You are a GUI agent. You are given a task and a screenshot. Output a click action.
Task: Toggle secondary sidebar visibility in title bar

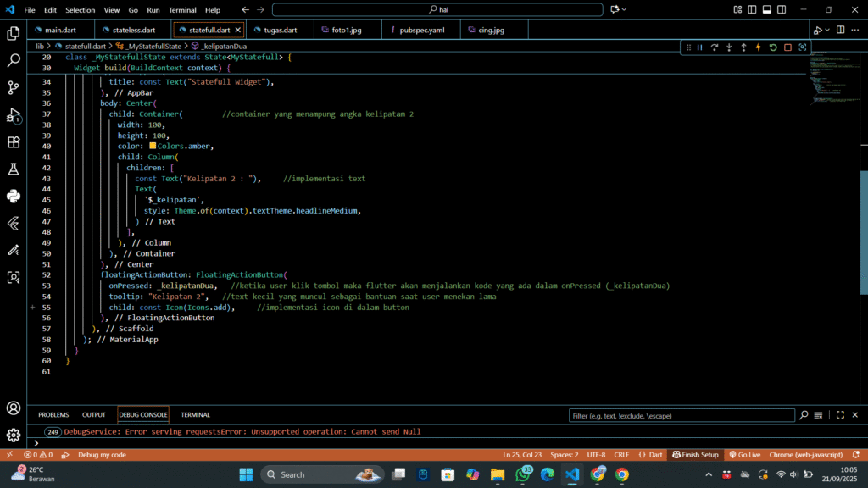782,10
